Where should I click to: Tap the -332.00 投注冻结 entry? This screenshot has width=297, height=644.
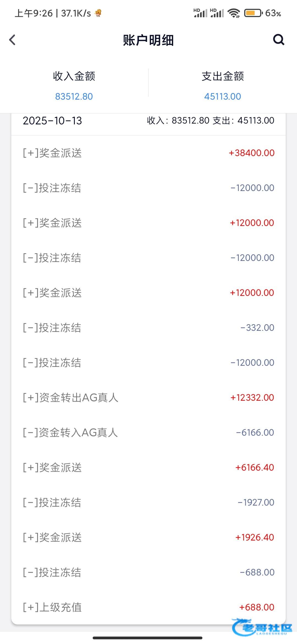coord(148,328)
